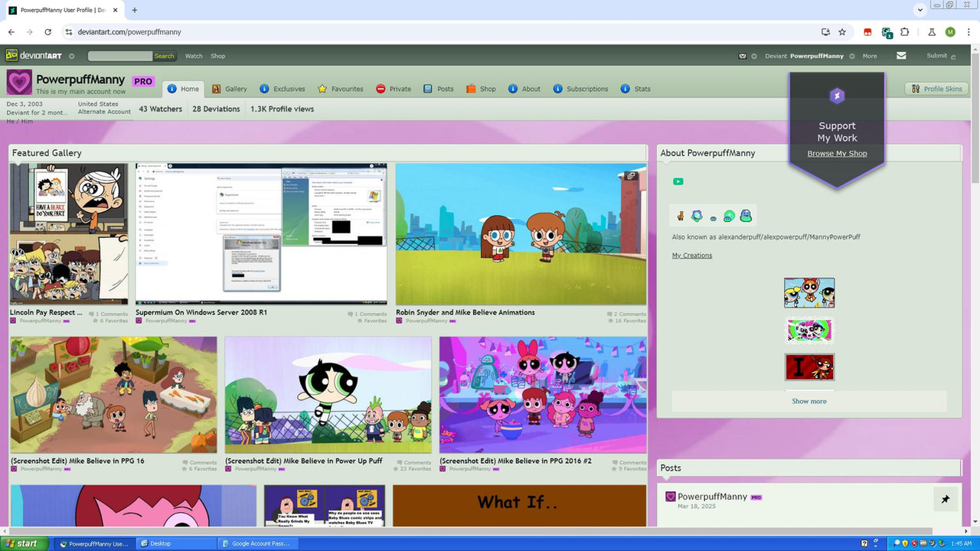This screenshot has height=551, width=980.
Task: Click the red extension icon in toolbar
Action: click(x=867, y=32)
